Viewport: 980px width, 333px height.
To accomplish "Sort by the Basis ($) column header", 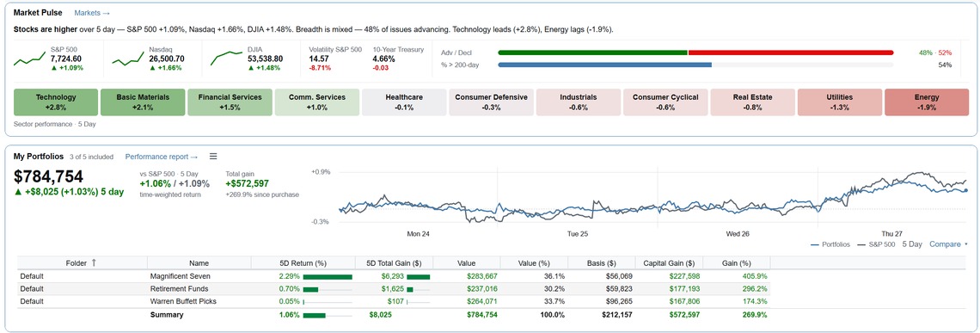I will (x=601, y=263).
